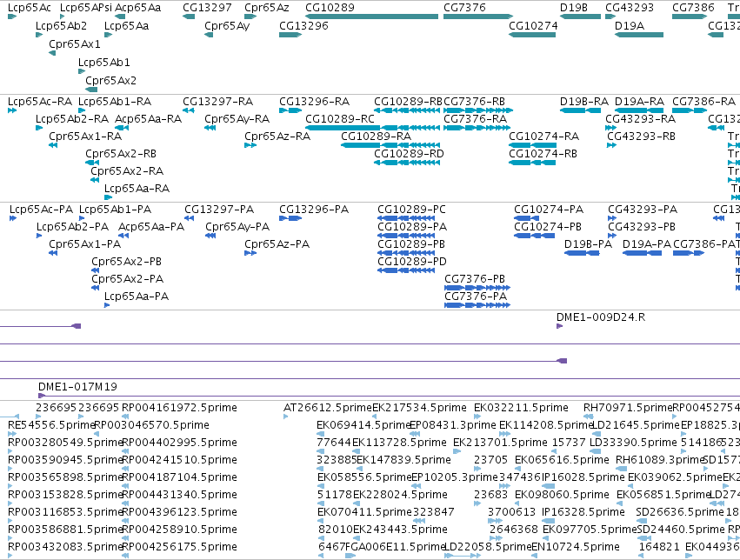This screenshot has height=560, width=740.
Task: Click the DME1-009D24.R clone label
Action: coord(601,317)
